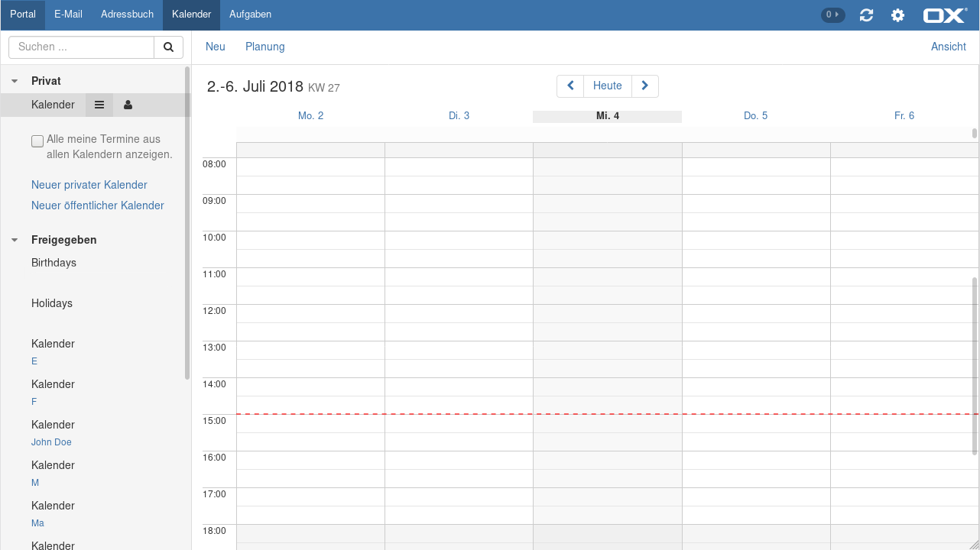Jump to today with Heute button
This screenshot has height=550, width=980.
click(x=608, y=86)
